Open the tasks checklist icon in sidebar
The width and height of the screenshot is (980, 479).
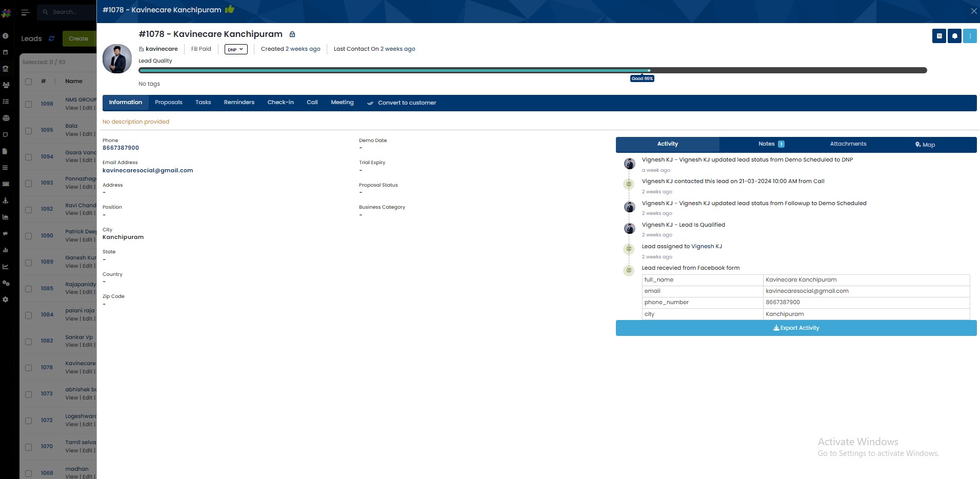pos(6,101)
